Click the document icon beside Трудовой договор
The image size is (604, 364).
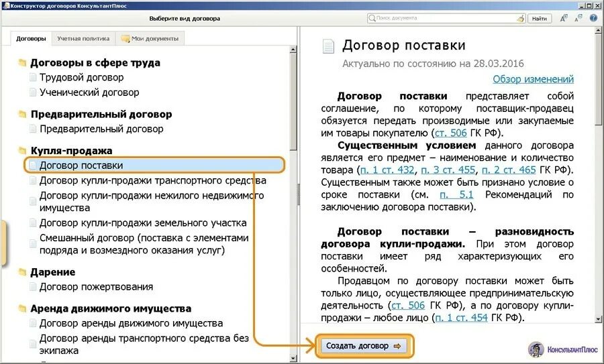pos(33,78)
